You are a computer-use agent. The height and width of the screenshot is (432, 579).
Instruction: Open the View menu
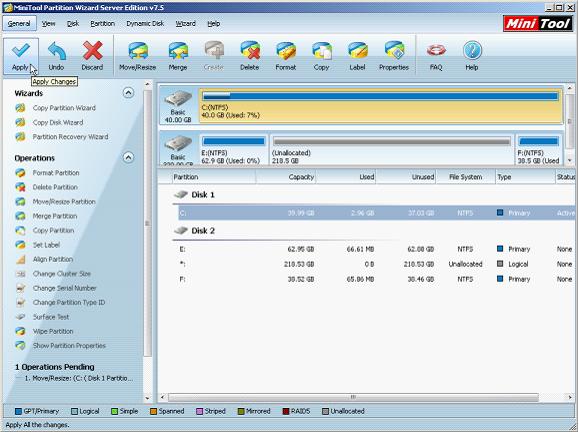tap(48, 23)
